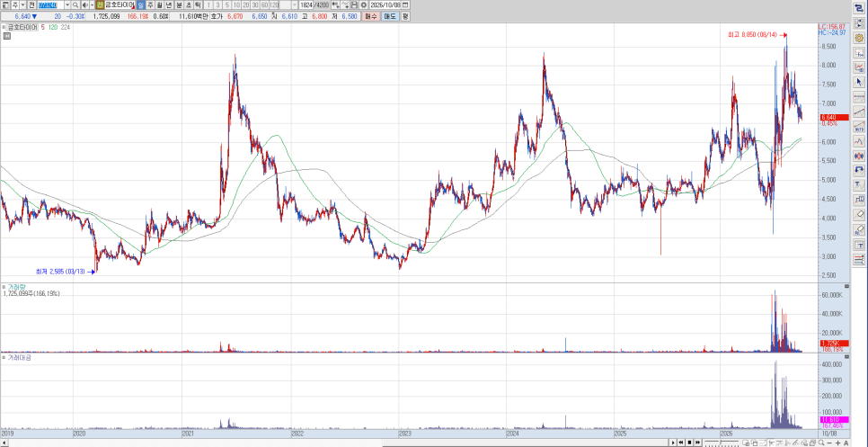Image resolution: width=868 pixels, height=447 pixels.
Task: Click the 신 badge before stock name
Action: [100, 4]
